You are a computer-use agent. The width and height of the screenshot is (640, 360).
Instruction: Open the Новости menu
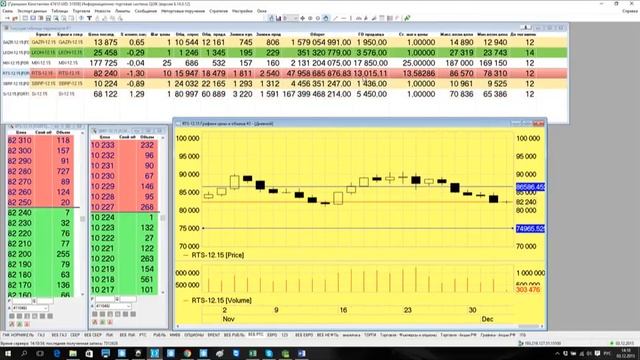pyautogui.click(x=102, y=11)
